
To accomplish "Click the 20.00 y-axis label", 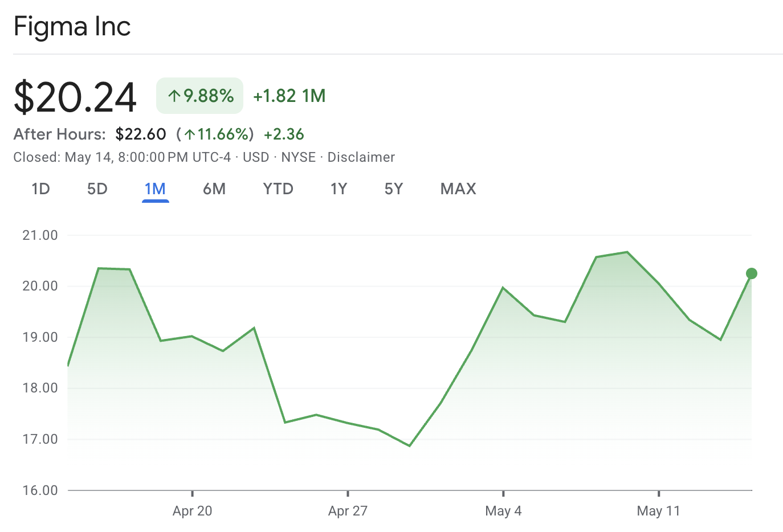I will [40, 286].
